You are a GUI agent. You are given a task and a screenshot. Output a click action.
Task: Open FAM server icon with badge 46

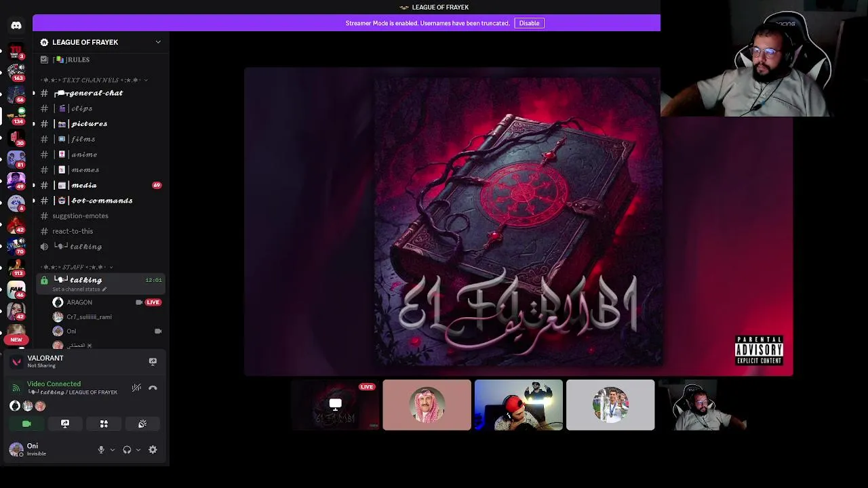click(16, 289)
